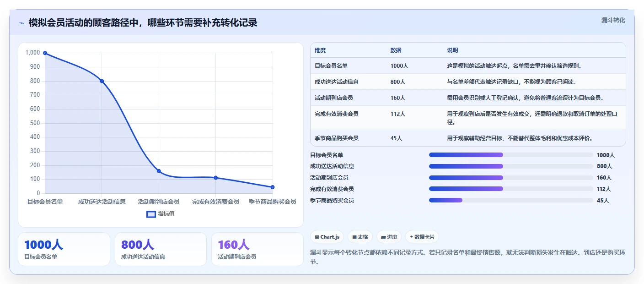644x284 pixels.
Task: Click the footer note starting 漏斗显示每个转化节点
Action: coord(467,257)
